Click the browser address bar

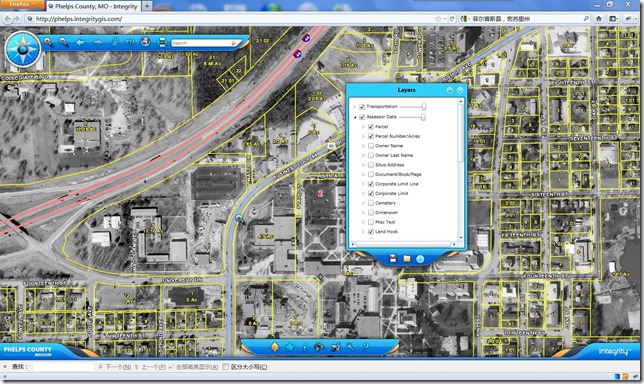click(x=230, y=19)
